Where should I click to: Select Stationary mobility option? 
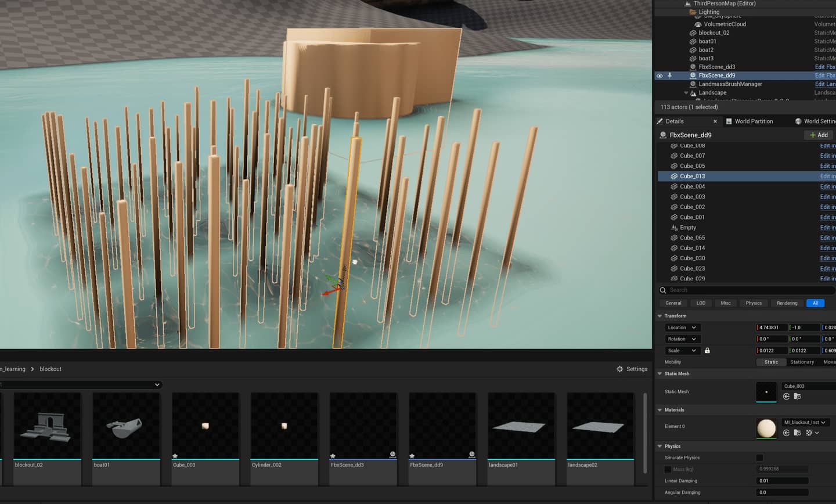802,362
